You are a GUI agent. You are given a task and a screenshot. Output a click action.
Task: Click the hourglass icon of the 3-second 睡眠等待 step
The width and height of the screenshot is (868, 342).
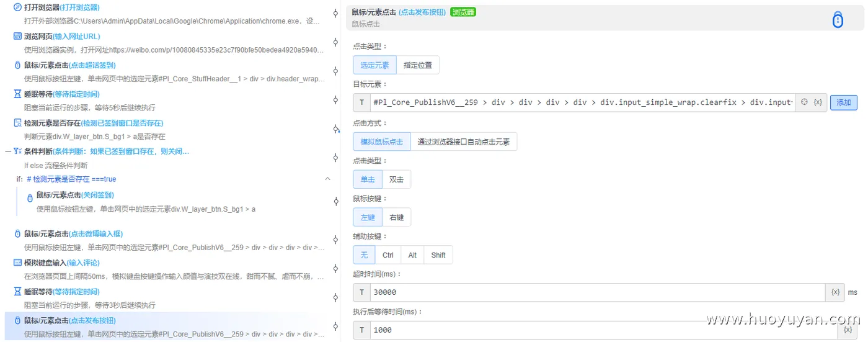coord(17,292)
